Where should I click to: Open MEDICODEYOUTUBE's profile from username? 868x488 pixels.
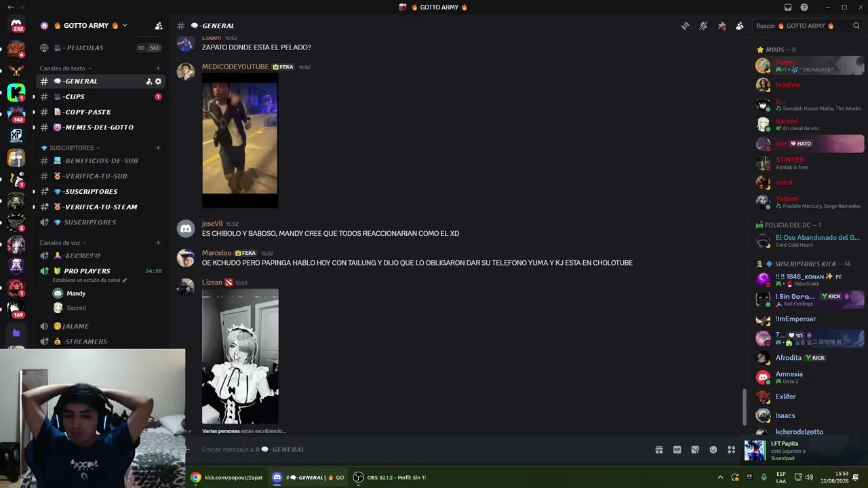tap(235, 67)
